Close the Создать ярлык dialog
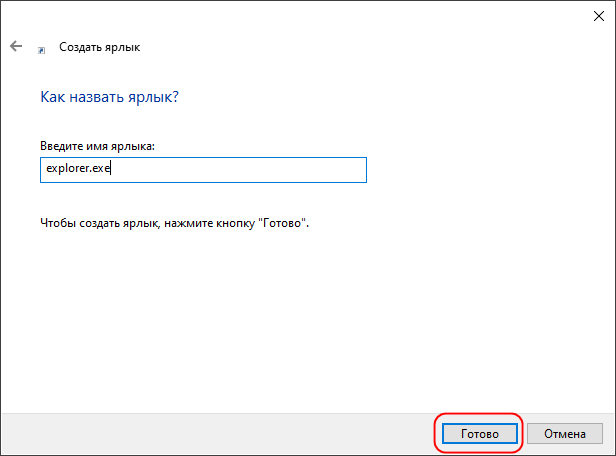 [x=599, y=16]
